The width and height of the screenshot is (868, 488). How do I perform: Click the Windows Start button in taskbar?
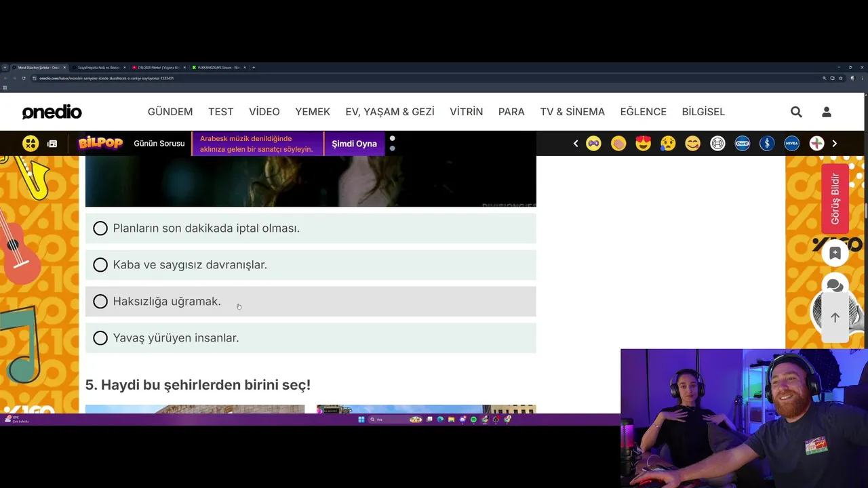[361, 420]
